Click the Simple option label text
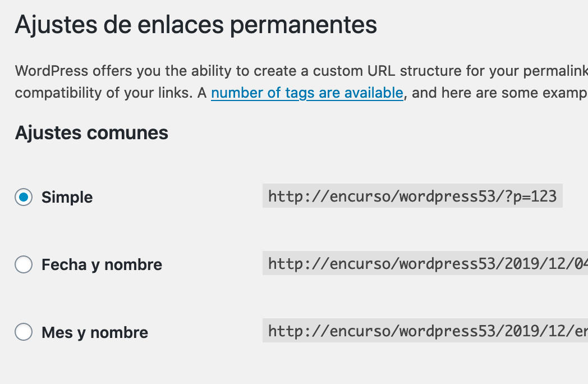Image resolution: width=588 pixels, height=384 pixels. pos(67,197)
